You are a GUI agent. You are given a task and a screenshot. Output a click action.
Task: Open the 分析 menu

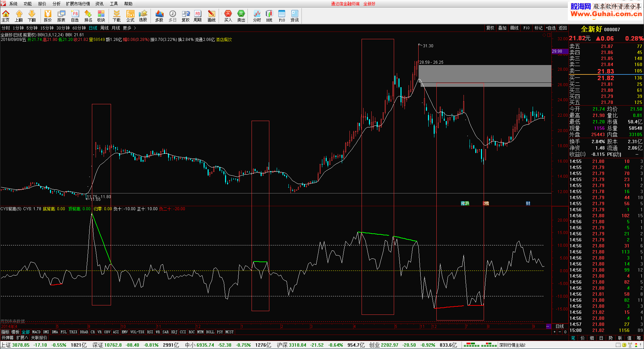tap(57, 4)
